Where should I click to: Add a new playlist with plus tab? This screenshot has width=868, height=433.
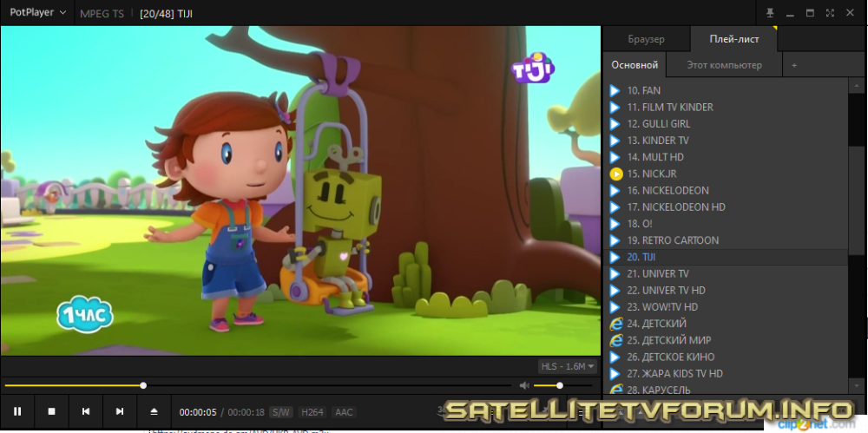[794, 65]
